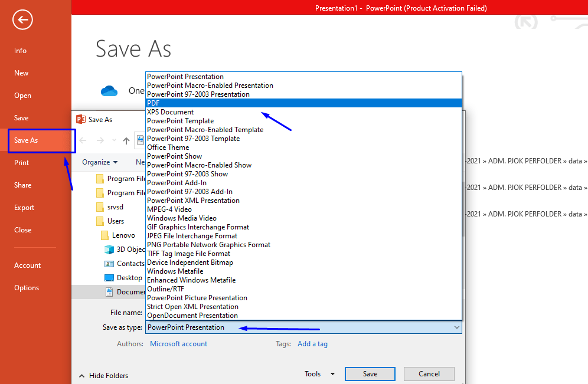Select PDF from the format list
Viewport: 588px width, 384px height.
[x=236, y=103]
